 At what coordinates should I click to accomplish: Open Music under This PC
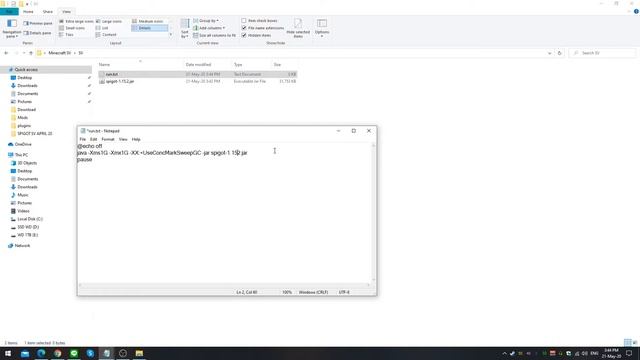[x=23, y=195]
